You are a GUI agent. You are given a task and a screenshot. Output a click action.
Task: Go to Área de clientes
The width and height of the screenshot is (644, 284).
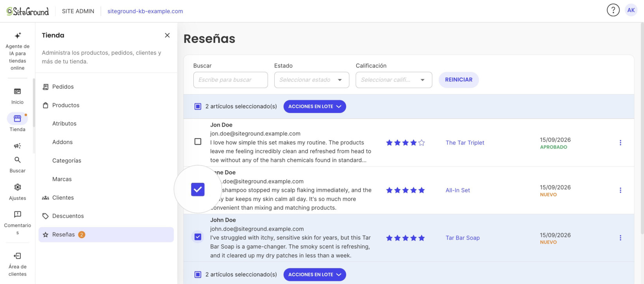(17, 264)
